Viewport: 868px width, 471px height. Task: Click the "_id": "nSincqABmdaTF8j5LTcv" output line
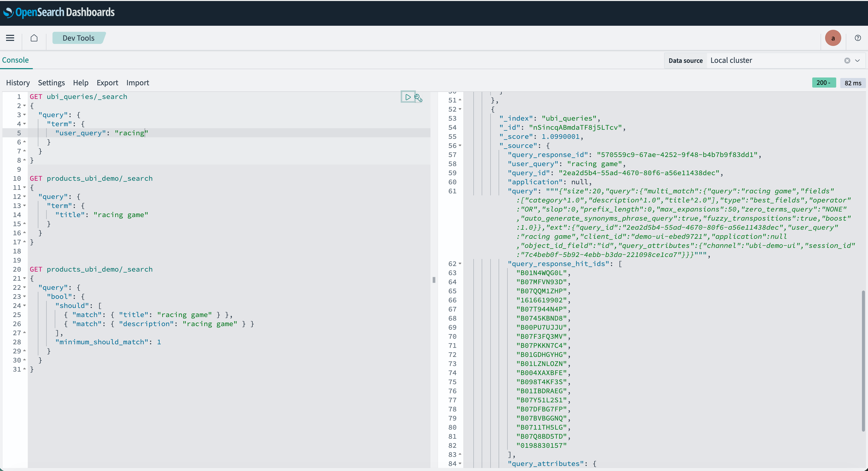tap(562, 127)
